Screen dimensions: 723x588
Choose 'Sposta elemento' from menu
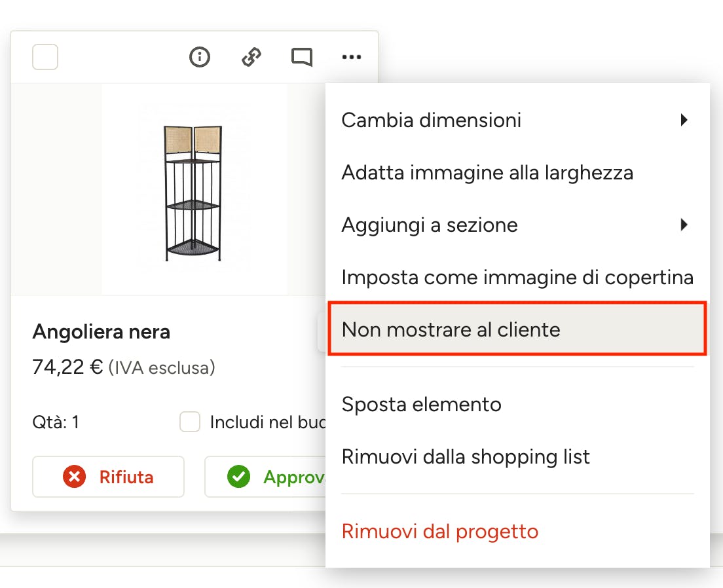[x=422, y=404]
